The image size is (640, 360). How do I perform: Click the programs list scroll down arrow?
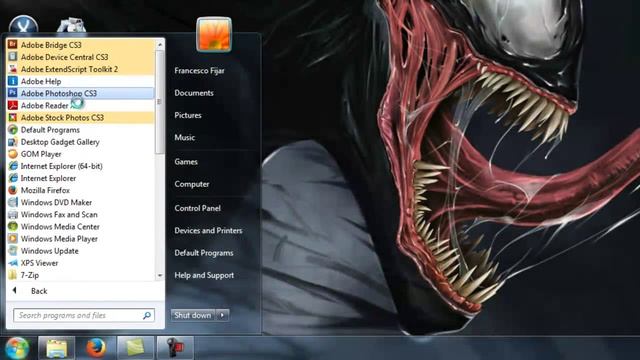(x=160, y=276)
